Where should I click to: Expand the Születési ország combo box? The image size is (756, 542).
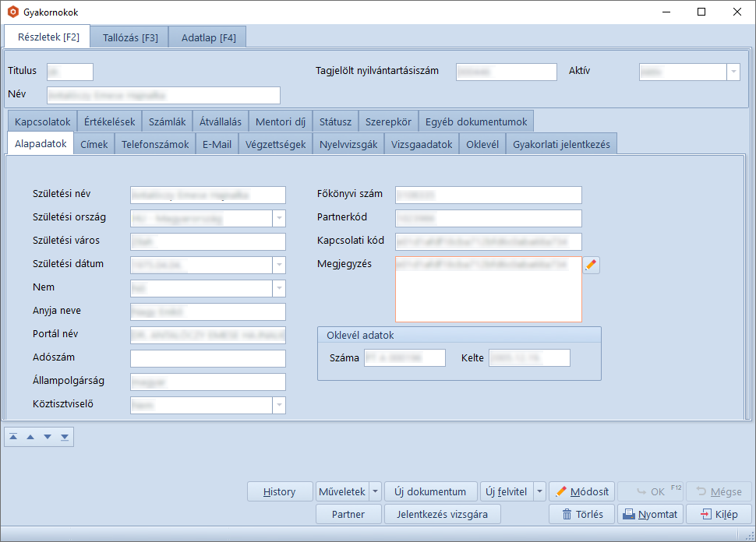279,219
